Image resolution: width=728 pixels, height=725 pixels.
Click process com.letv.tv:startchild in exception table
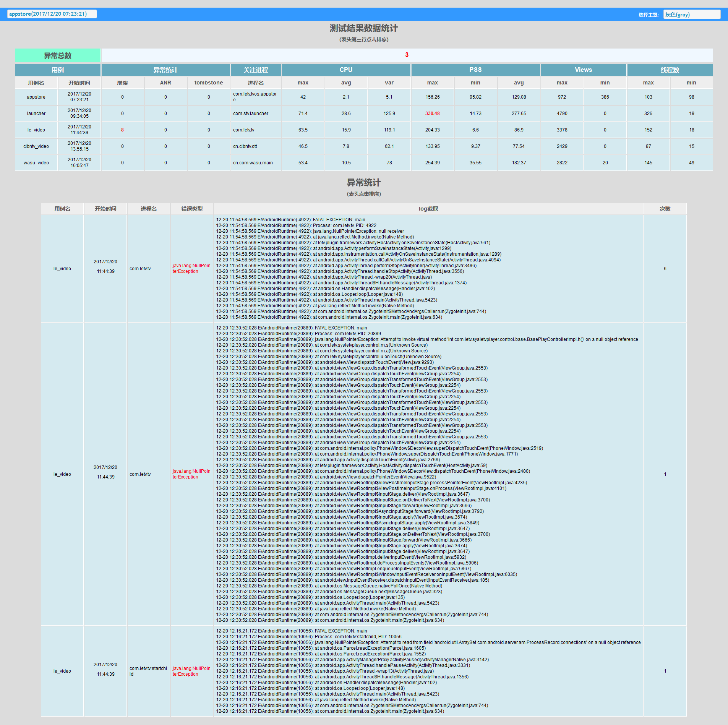[x=148, y=671]
